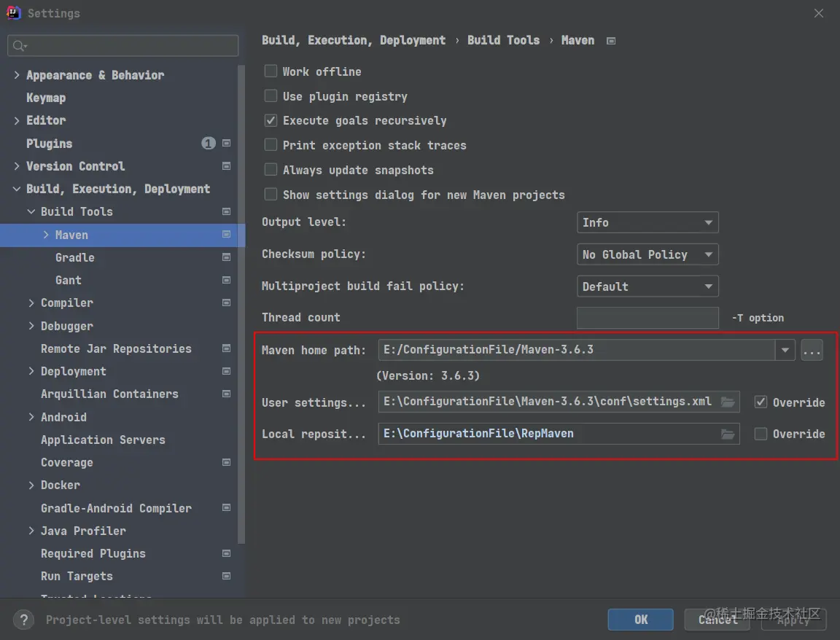Enable Use plugin registry checkbox
This screenshot has height=640, width=840.
pyautogui.click(x=271, y=96)
